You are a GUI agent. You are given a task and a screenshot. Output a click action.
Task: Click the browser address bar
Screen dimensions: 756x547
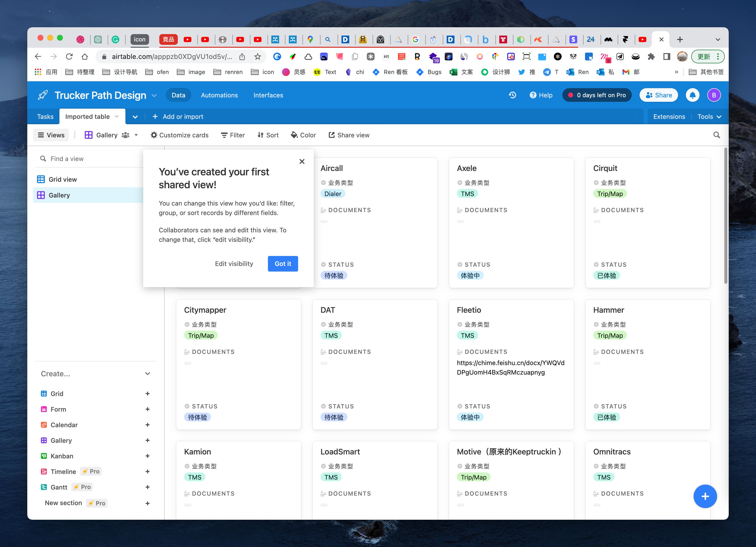pos(172,57)
